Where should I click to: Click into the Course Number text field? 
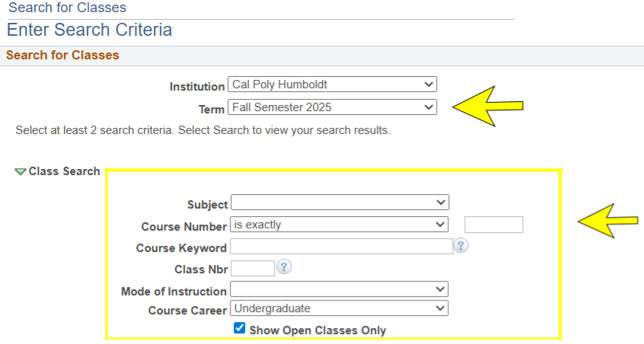click(x=493, y=225)
